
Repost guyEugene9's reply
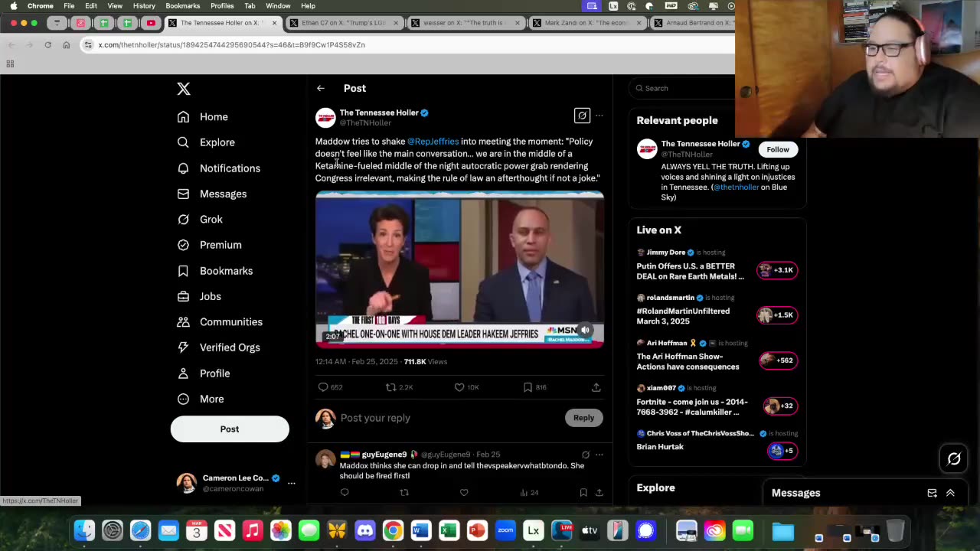coord(404,492)
